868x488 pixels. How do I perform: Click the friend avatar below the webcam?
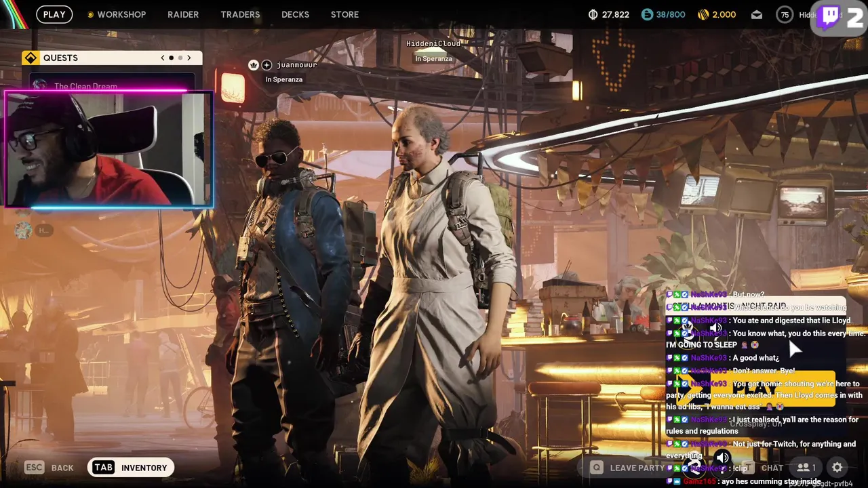tap(24, 230)
